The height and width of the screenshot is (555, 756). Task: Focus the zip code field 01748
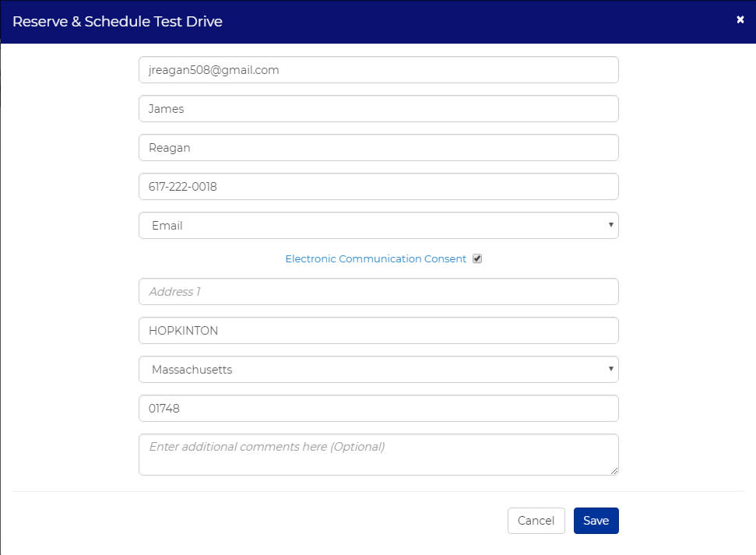coord(378,409)
